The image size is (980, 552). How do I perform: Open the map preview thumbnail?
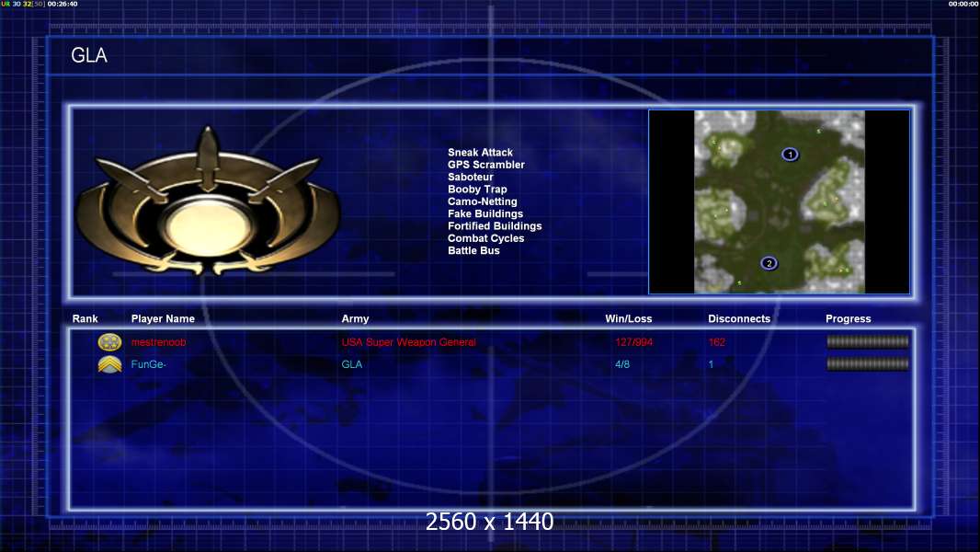[780, 201]
